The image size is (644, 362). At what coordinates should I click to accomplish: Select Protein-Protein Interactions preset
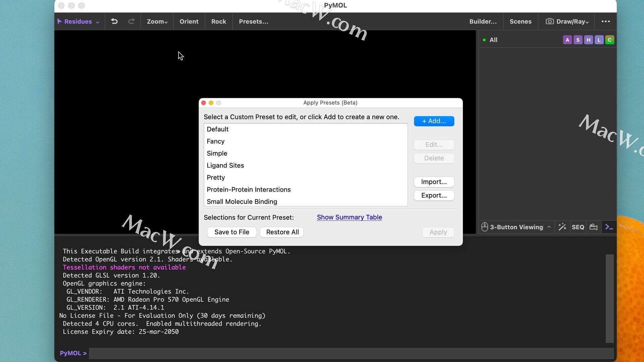pyautogui.click(x=306, y=190)
